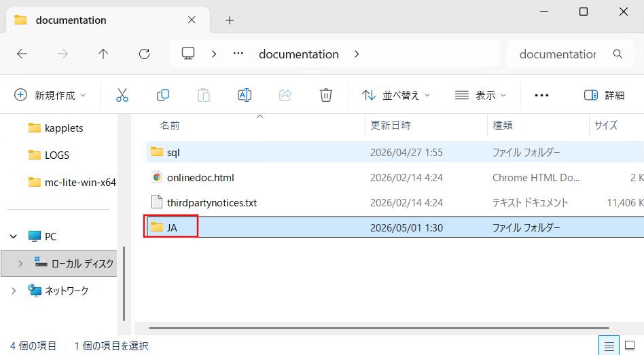Open kapplets folder in navigation pane
644x355 pixels.
(x=64, y=128)
